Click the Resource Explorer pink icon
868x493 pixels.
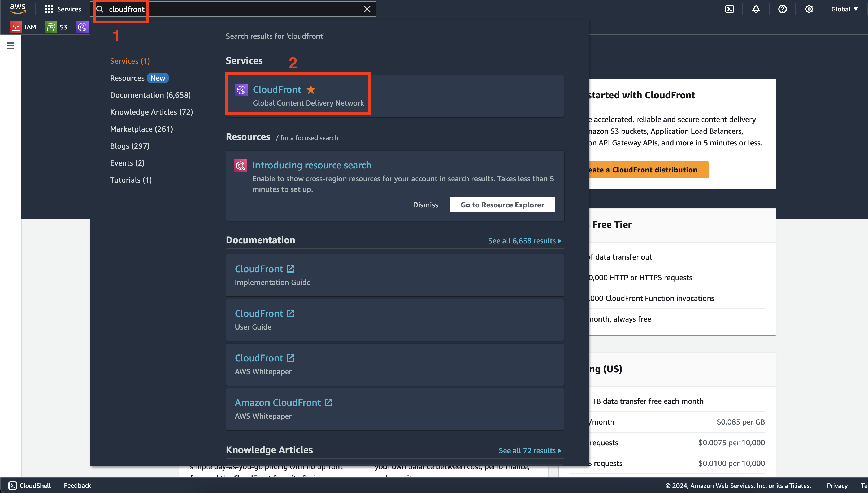[x=240, y=165]
